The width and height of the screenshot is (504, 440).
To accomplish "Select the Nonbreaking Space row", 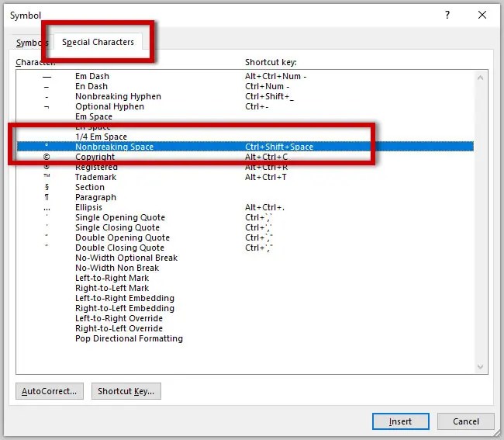I will tap(245, 147).
